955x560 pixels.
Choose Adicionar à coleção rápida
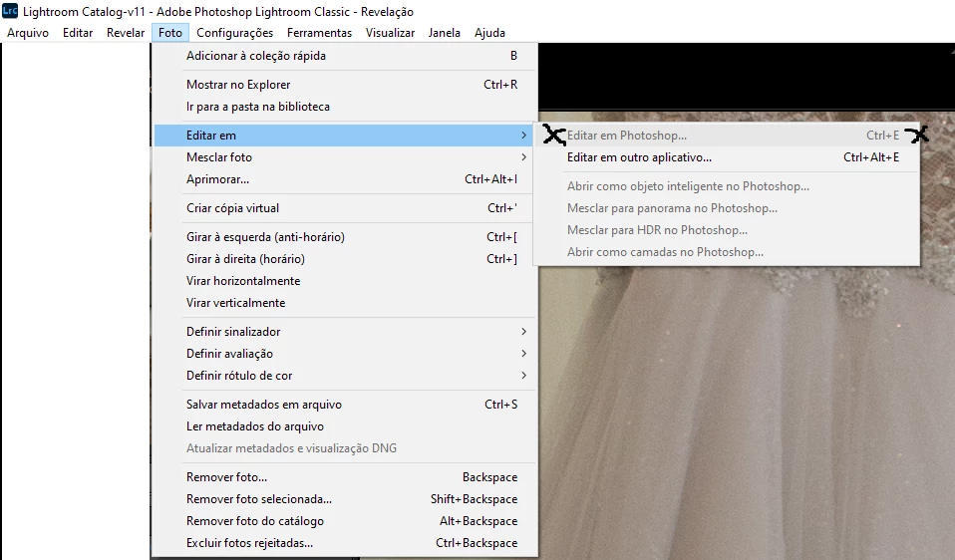(x=345, y=56)
